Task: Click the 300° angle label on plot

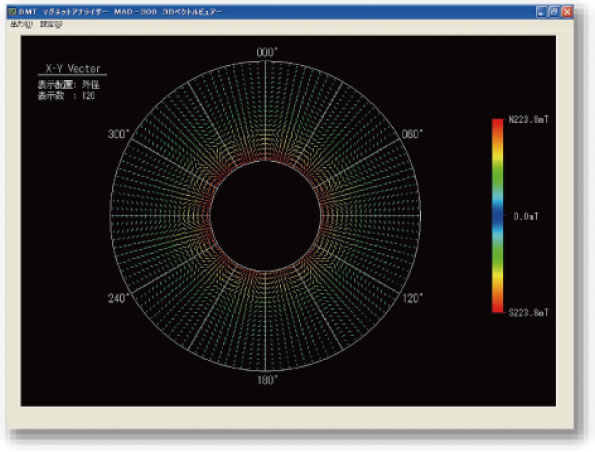Action: [x=119, y=134]
